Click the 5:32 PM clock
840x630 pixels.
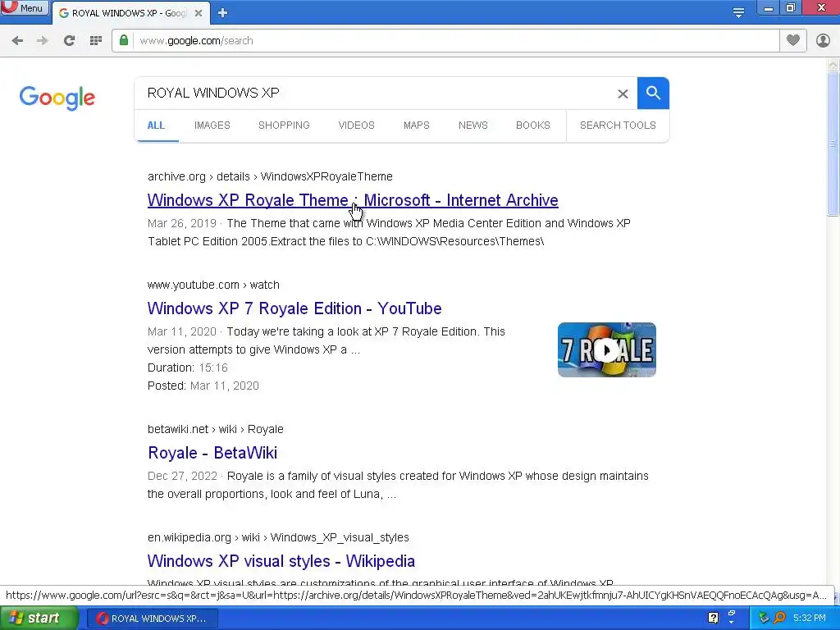pyautogui.click(x=810, y=619)
